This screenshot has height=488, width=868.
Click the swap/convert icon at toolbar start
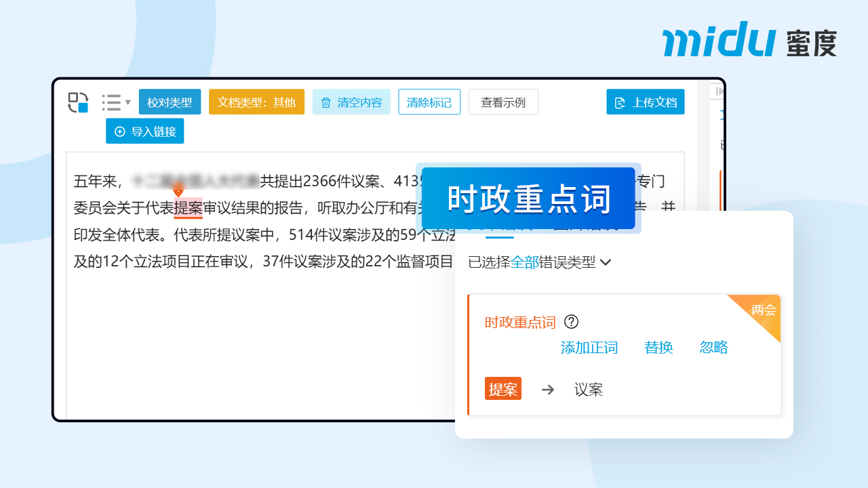tap(78, 102)
